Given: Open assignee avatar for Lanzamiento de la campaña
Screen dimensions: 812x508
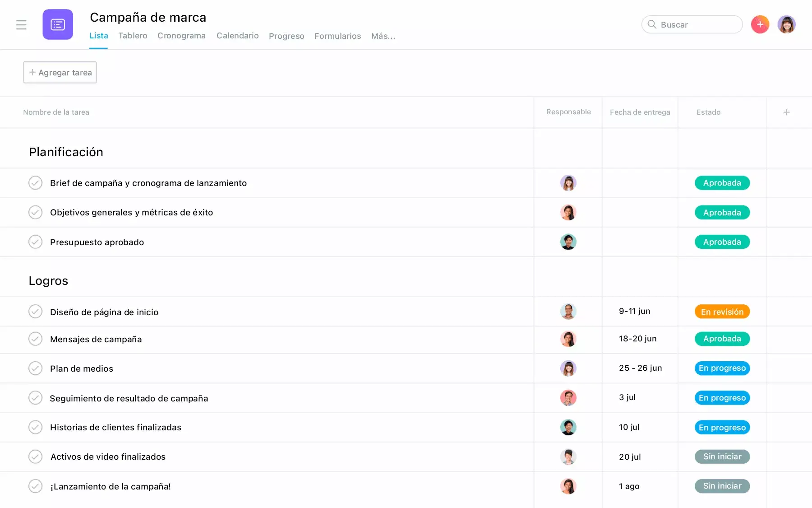Looking at the screenshot, I should click(568, 486).
